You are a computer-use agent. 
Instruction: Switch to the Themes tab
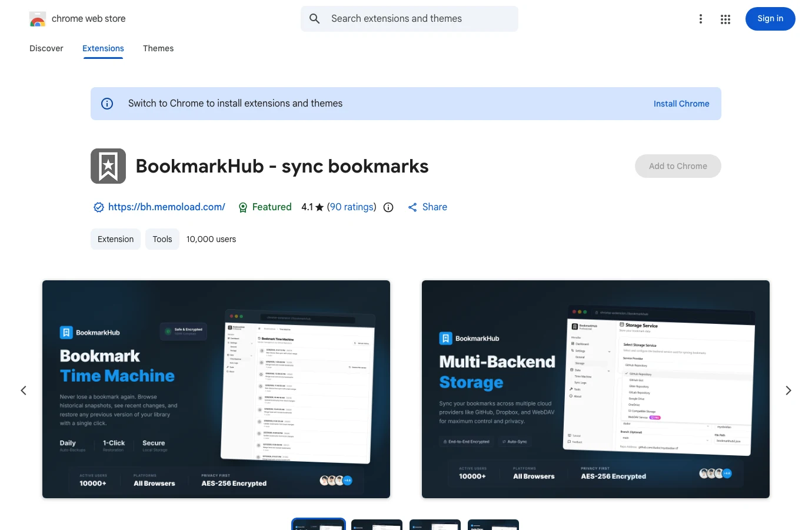(x=158, y=48)
